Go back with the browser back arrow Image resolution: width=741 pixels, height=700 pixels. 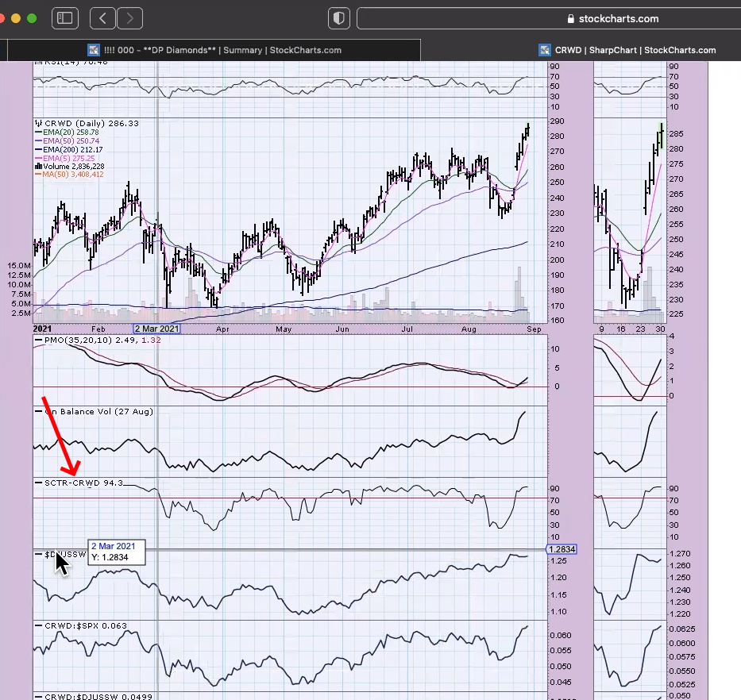[x=102, y=18]
